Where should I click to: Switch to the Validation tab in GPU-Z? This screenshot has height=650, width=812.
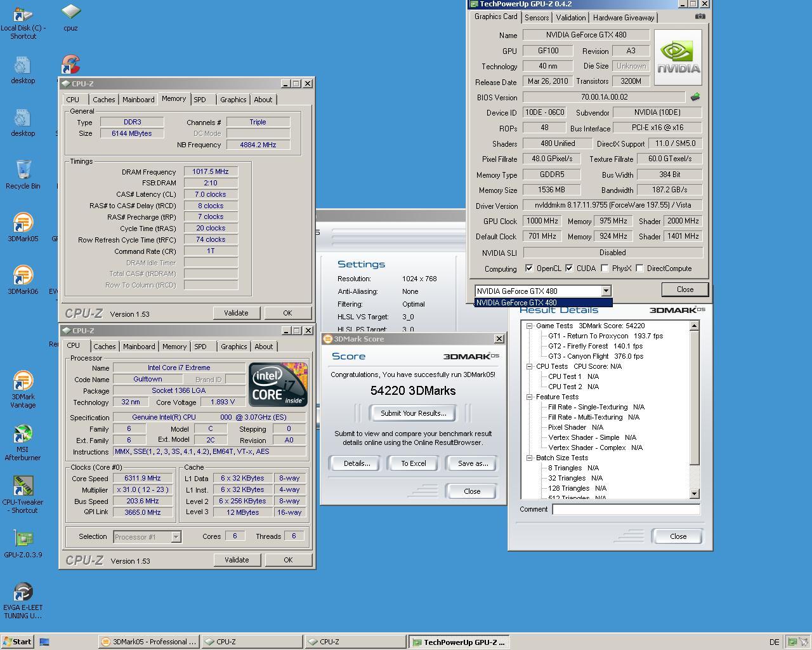(571, 18)
